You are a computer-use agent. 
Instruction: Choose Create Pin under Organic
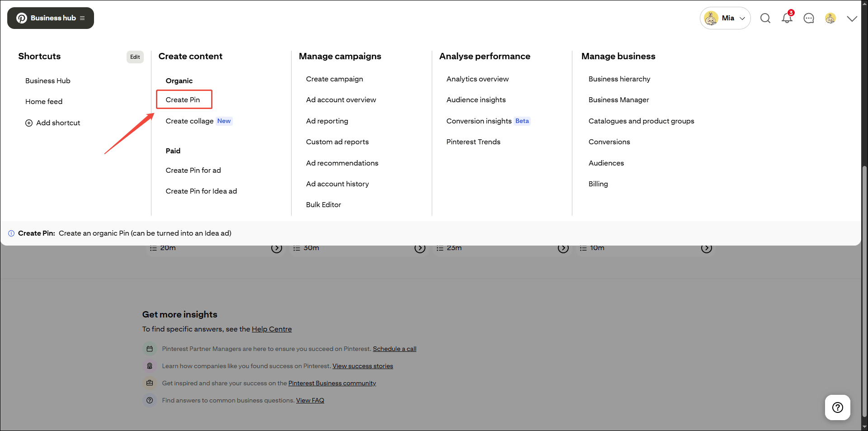pyautogui.click(x=183, y=100)
